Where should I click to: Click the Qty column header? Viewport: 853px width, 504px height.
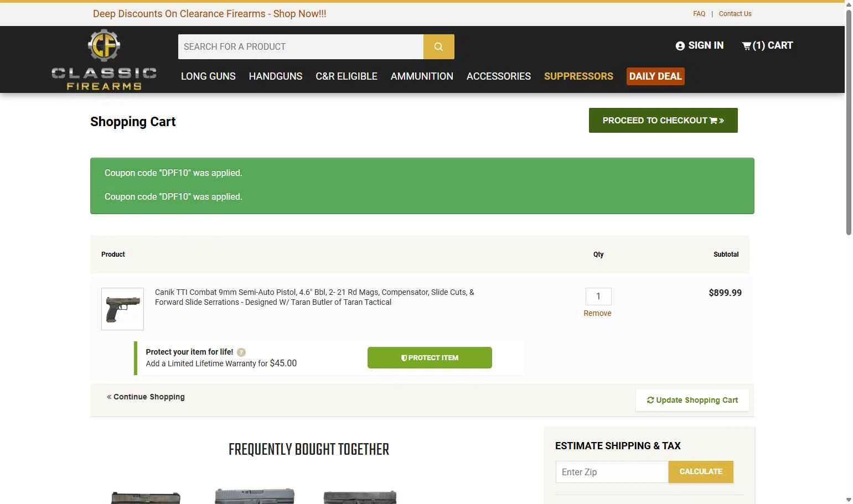pos(598,254)
